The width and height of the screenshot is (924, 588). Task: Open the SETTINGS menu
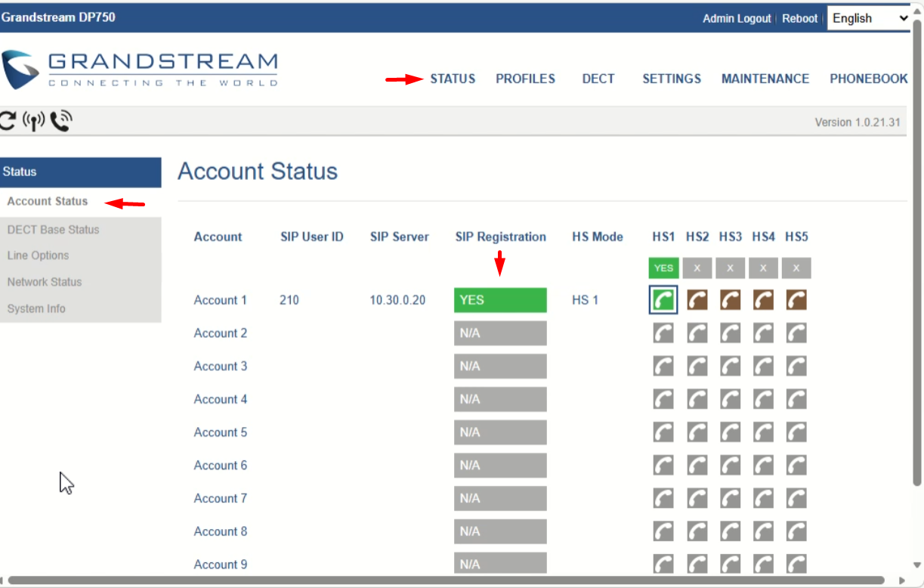[x=672, y=79]
